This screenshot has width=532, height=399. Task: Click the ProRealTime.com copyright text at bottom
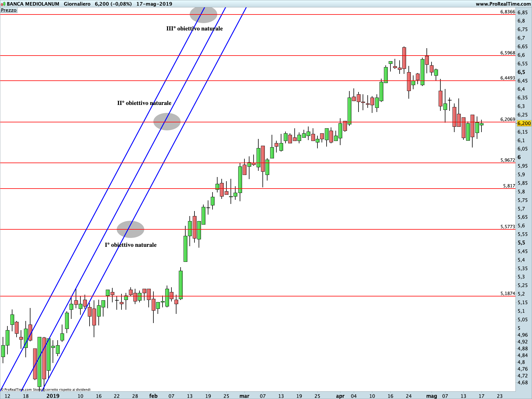(46, 390)
